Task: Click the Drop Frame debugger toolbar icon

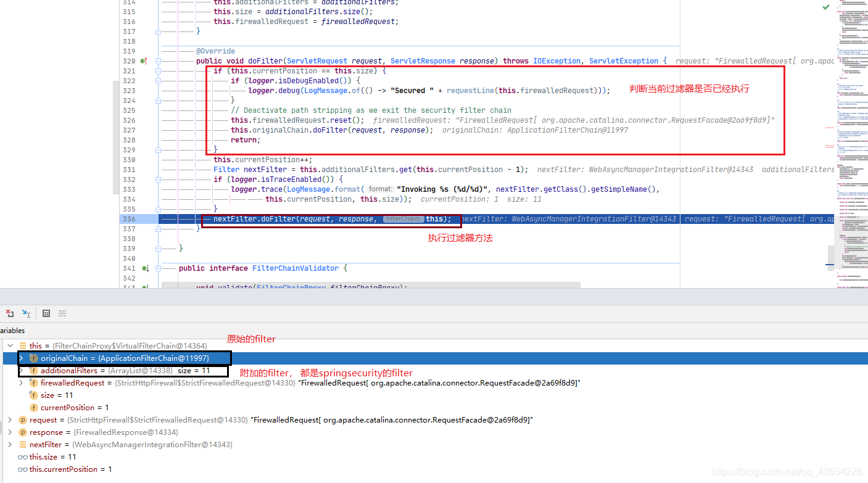Action: click(x=10, y=313)
